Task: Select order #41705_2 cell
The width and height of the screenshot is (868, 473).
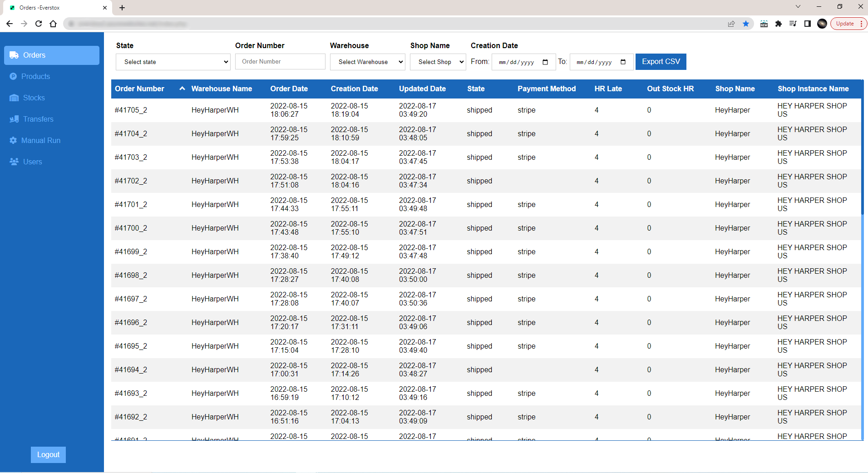Action: (x=131, y=110)
